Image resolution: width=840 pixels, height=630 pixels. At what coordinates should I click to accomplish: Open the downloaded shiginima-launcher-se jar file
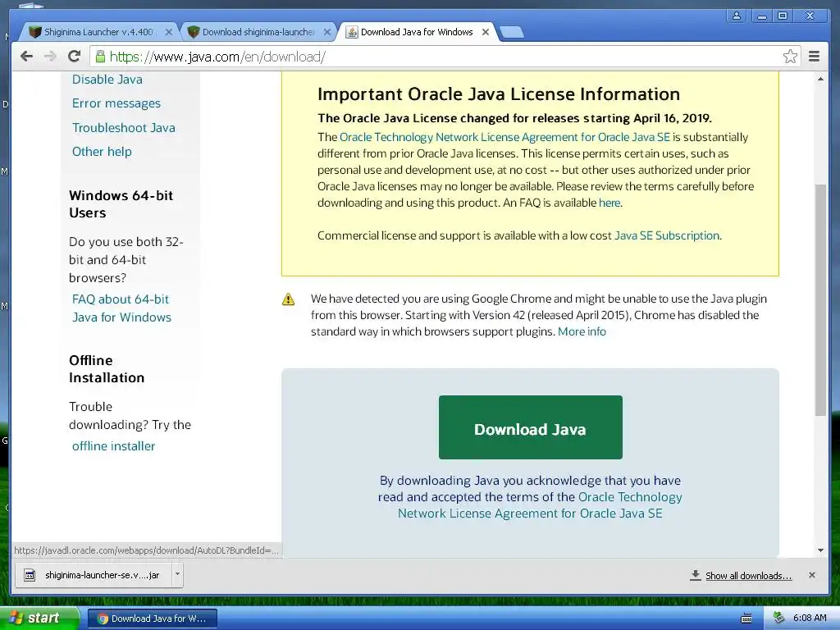click(94, 575)
